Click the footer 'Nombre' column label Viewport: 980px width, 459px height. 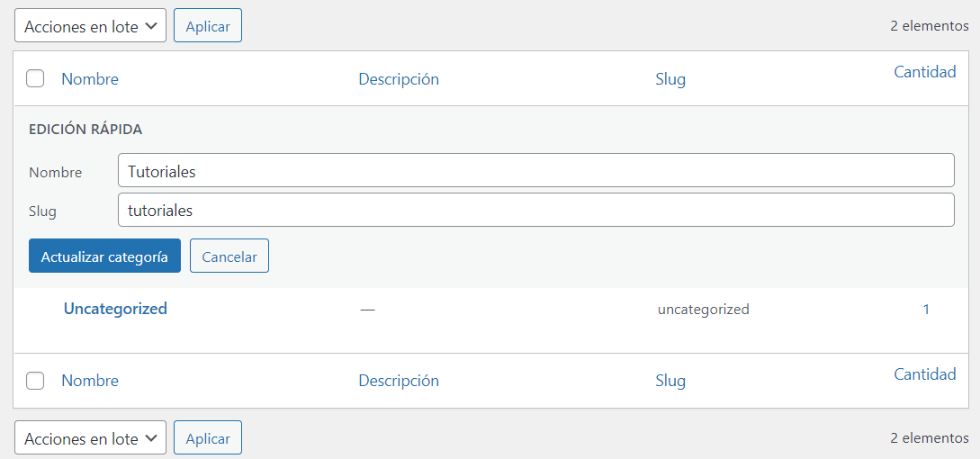[90, 381]
